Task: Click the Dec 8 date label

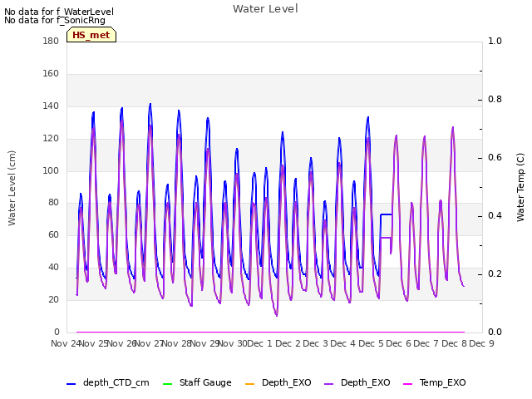Action: tap(454, 343)
